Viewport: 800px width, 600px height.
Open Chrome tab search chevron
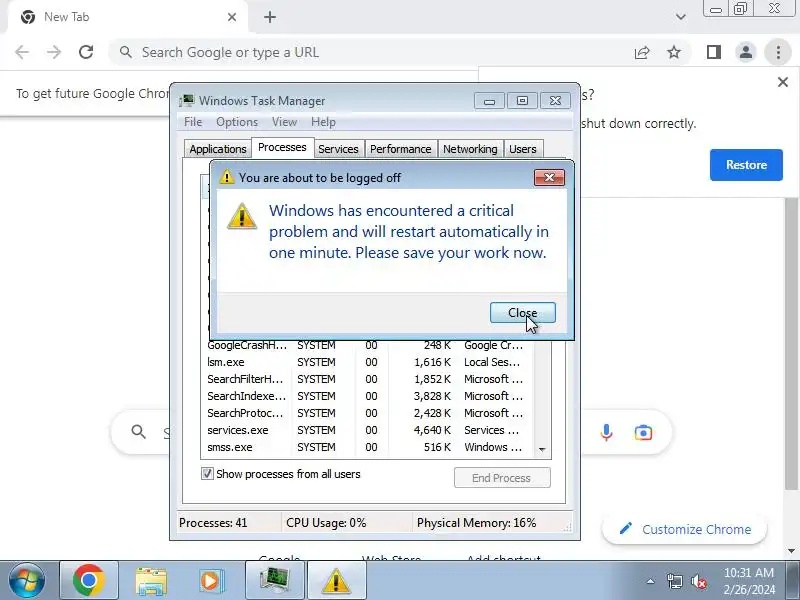[x=681, y=17]
